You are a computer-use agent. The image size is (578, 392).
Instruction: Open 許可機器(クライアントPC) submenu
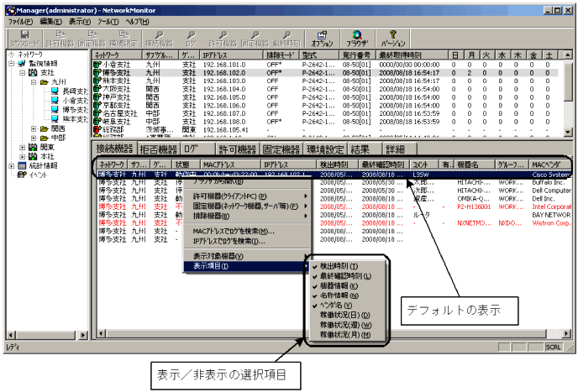click(247, 196)
